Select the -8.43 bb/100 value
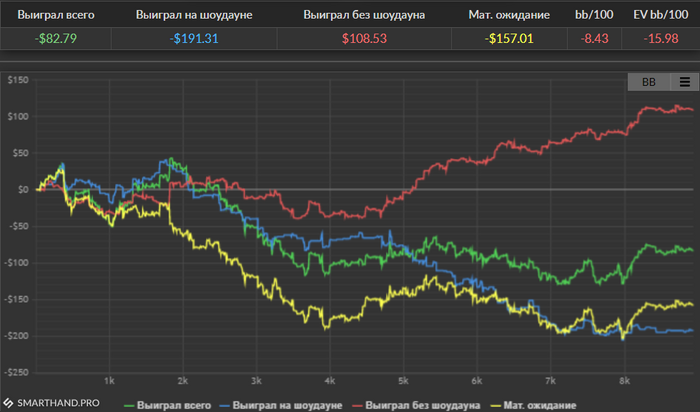This screenshot has height=412, width=700. 594,38
